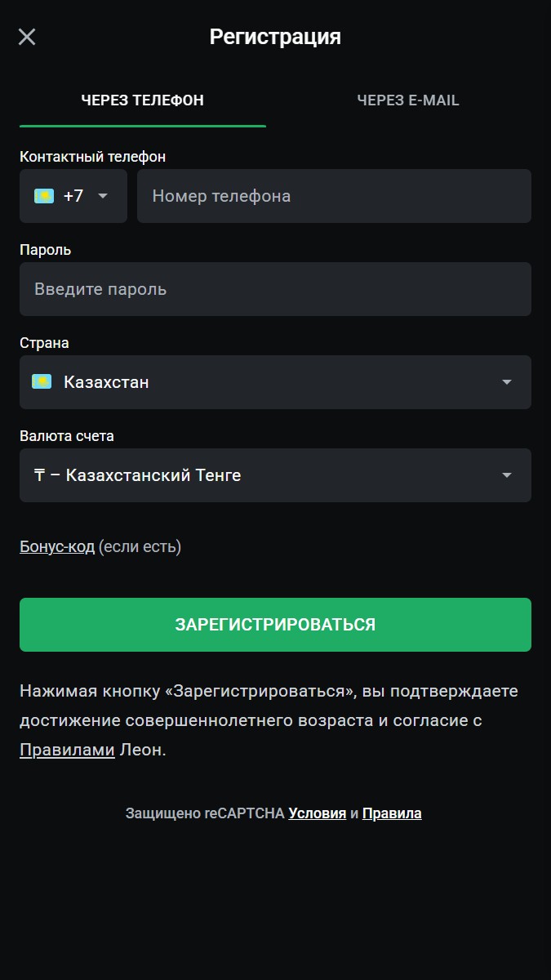Screen dimensions: 551x980
Task: Switch to the ЧЕРЕЗ ТЕЛЕФОН tab
Action: tap(143, 100)
